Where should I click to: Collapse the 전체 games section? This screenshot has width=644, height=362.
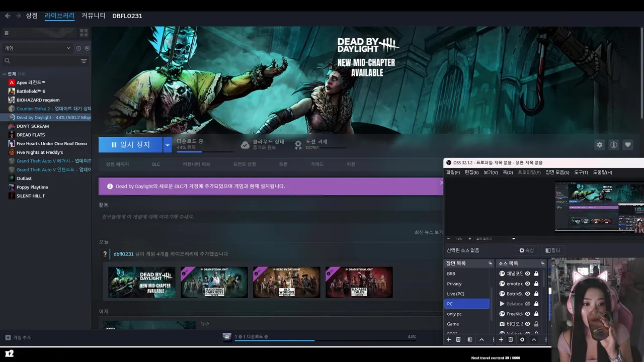(x=5, y=74)
